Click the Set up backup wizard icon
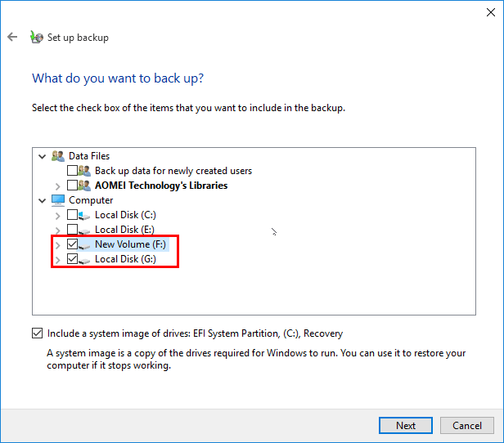Screen dimensions: 504x443 [x=35, y=38]
